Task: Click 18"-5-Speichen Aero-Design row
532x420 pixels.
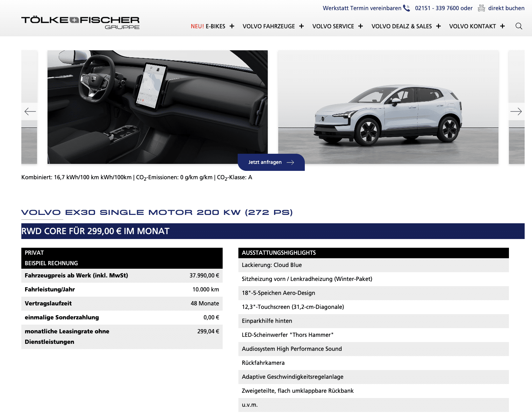Action: click(374, 293)
